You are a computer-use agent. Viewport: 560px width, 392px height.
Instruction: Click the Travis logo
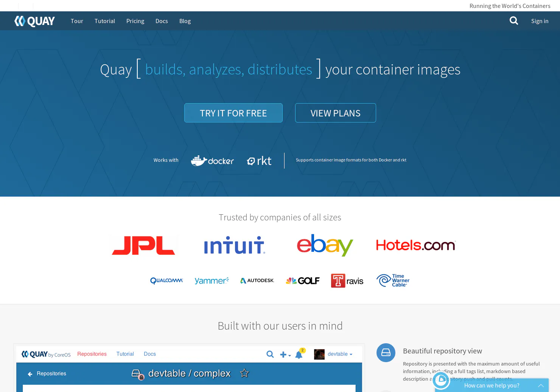[x=347, y=280]
